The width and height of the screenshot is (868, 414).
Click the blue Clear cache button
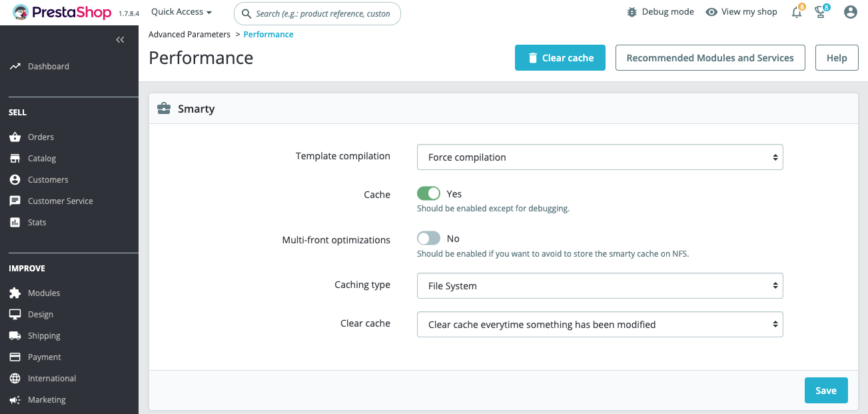pos(560,58)
